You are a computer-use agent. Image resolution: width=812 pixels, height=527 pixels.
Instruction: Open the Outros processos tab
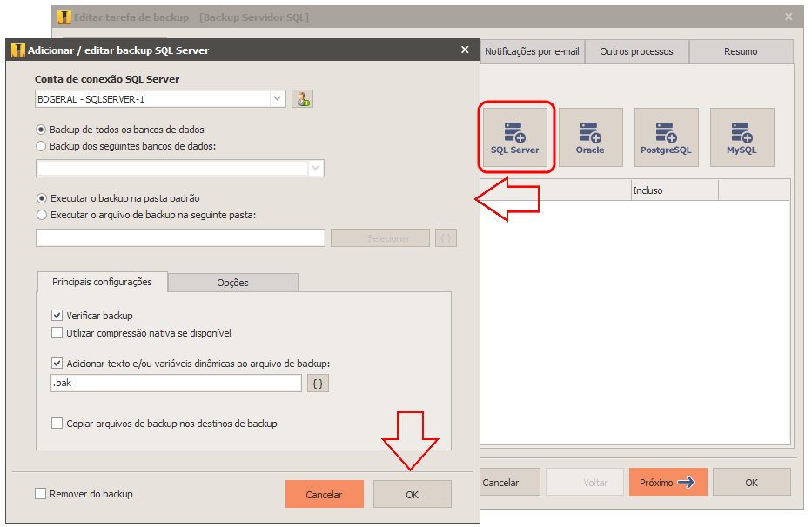pos(636,51)
